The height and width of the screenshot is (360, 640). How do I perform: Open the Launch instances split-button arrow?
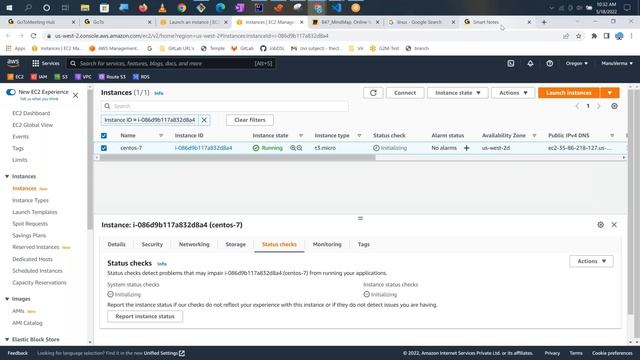[x=610, y=93]
